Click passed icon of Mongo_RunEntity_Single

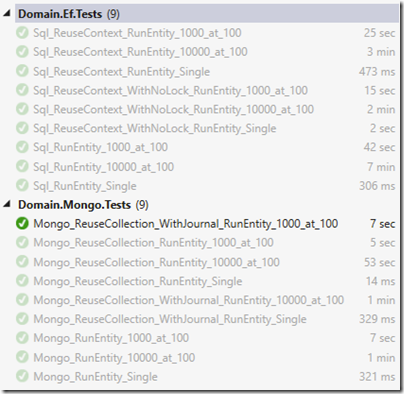click(x=22, y=376)
